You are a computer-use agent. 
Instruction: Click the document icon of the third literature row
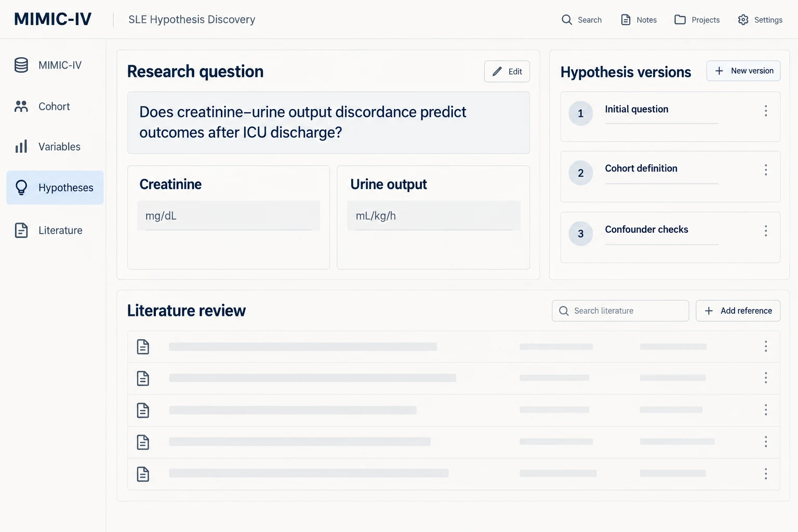(143, 410)
